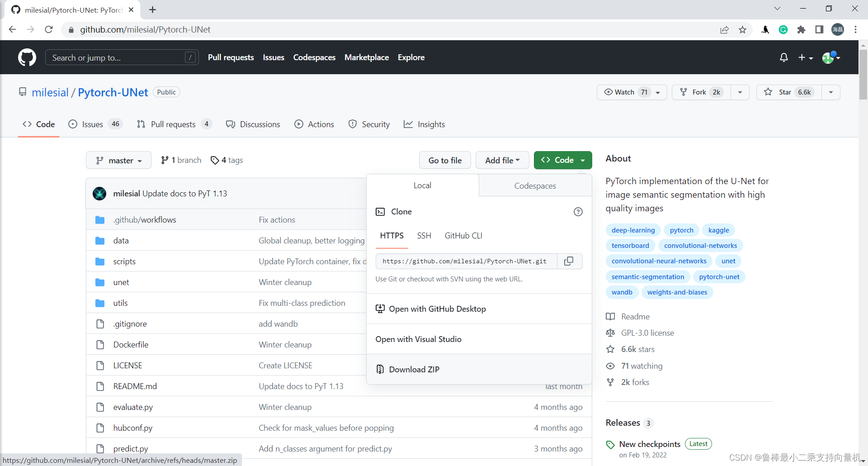Open browser extensions puzzle icon
This screenshot has height=466, width=868.
(x=801, y=29)
